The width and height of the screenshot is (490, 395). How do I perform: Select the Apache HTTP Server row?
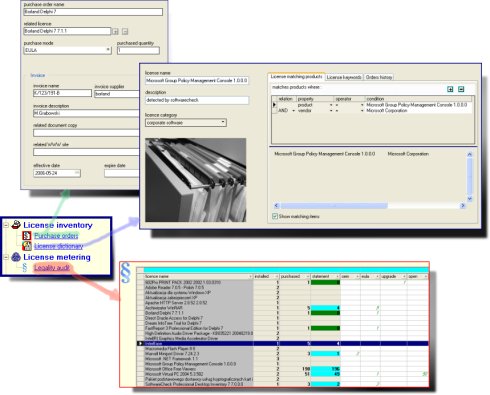coord(282,303)
